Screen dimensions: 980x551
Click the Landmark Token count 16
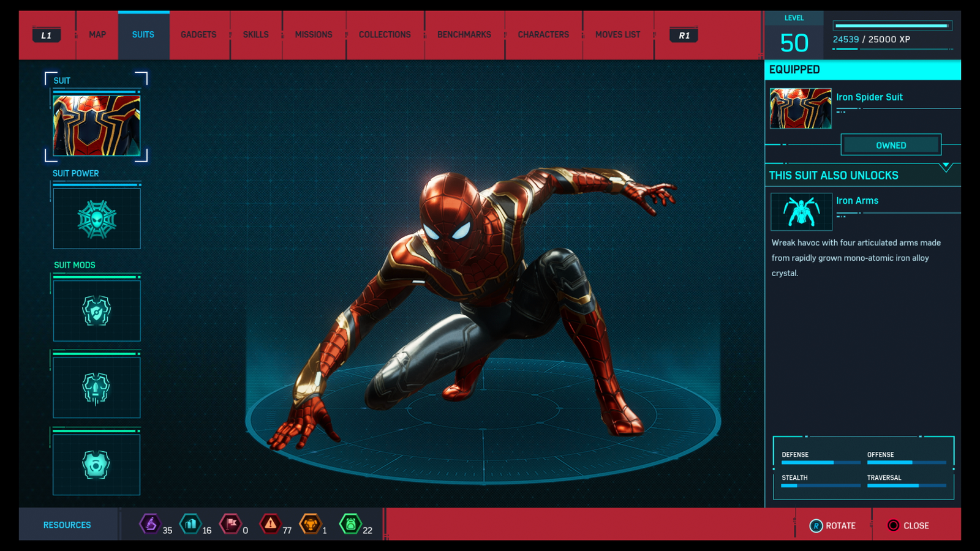207,530
